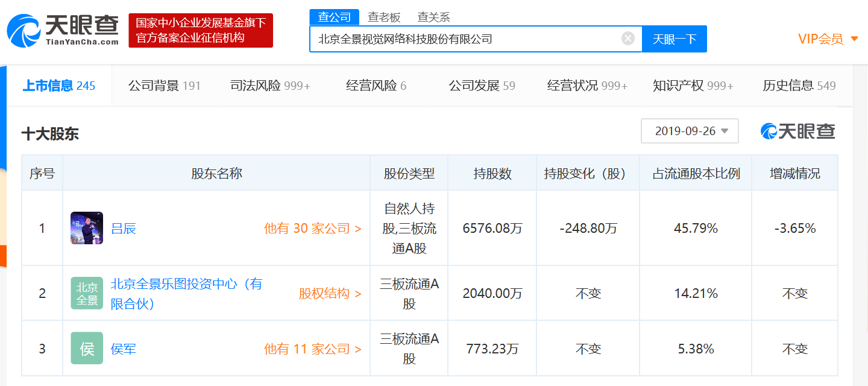868x386 pixels.
Task: Expand the VIP会员 dropdown arrow
Action: 854,39
